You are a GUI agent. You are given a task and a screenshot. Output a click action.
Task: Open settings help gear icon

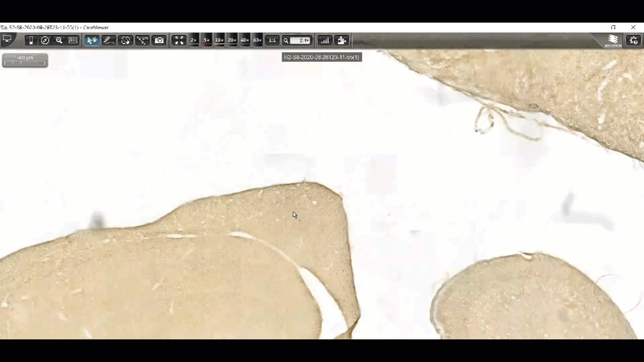pos(633,40)
